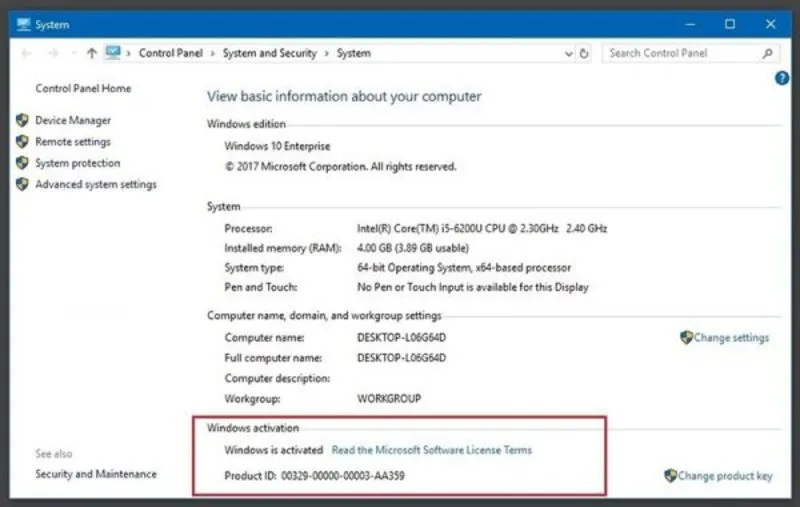The height and width of the screenshot is (507, 800).
Task: Read the Microsoft Software License Terms
Action: [432, 450]
